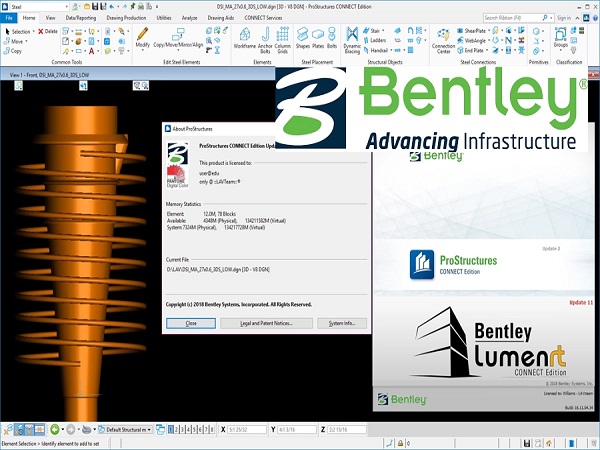The width and height of the screenshot is (600, 450).
Task: Click the red A text tool
Action: [91, 51]
